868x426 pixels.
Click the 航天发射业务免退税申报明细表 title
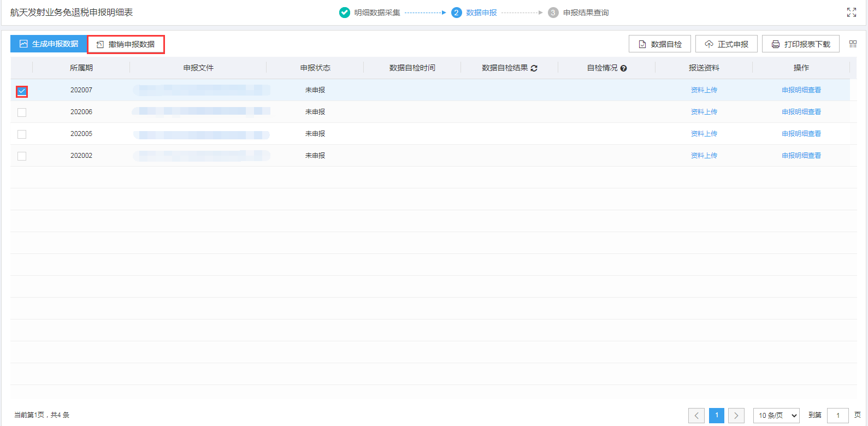[x=72, y=13]
